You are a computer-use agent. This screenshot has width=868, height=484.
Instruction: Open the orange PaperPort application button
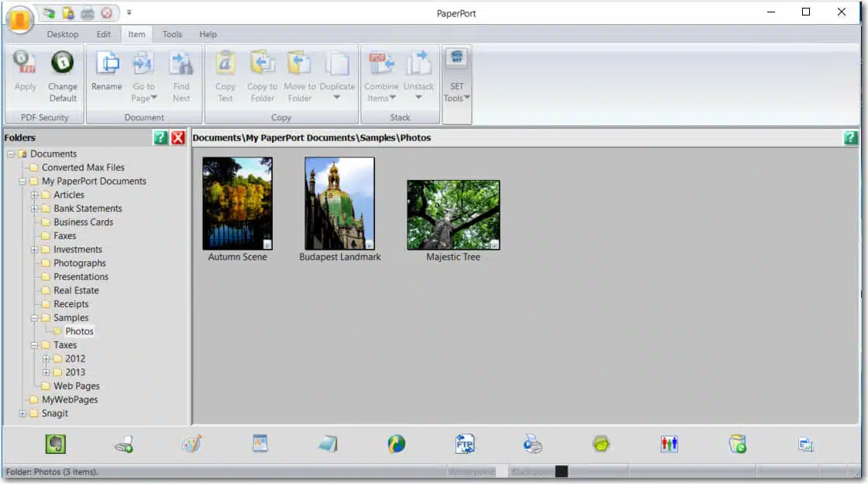coord(20,19)
